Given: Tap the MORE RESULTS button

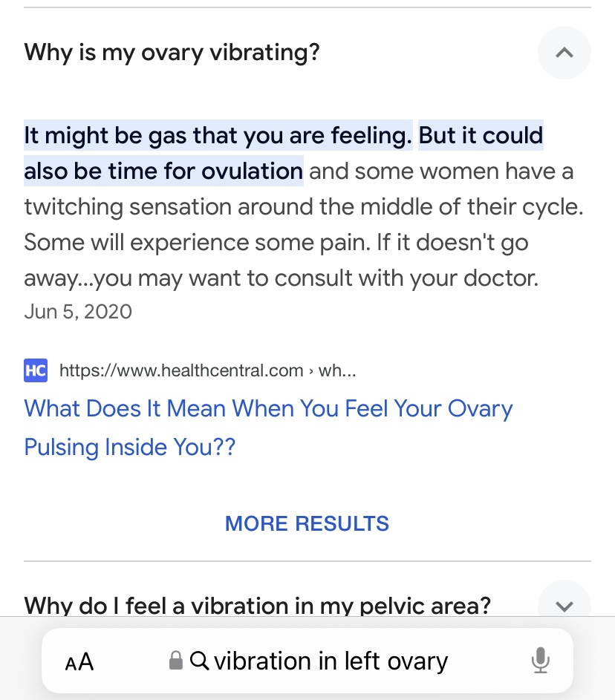Looking at the screenshot, I should coord(307,523).
